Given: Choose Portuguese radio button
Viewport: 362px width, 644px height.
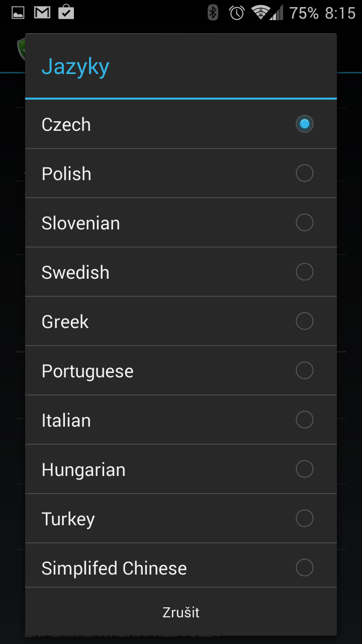Looking at the screenshot, I should click(x=304, y=370).
